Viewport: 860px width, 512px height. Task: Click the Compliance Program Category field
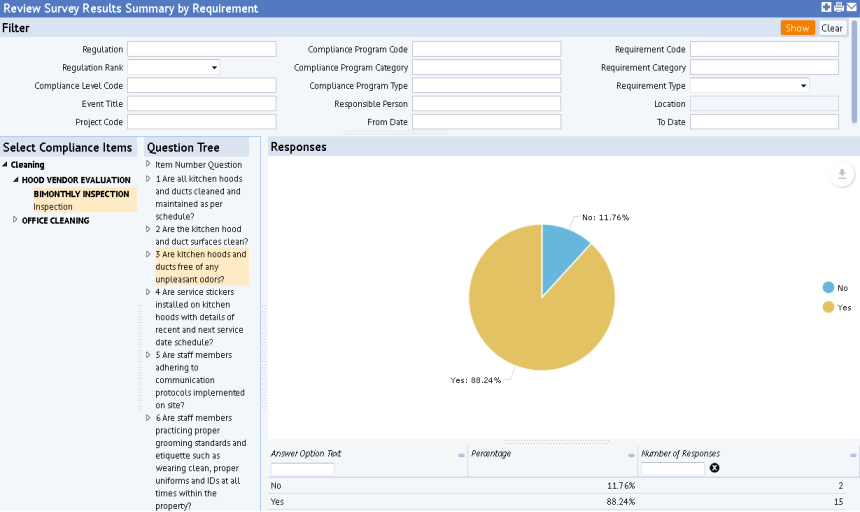pos(486,67)
